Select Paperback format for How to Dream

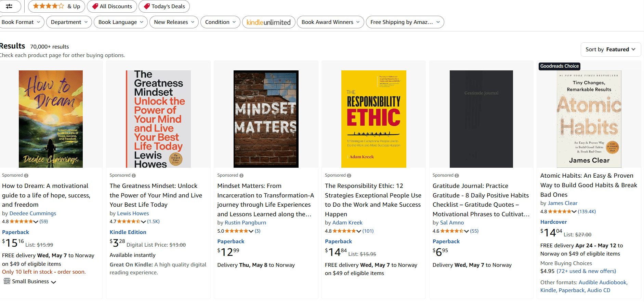click(16, 232)
